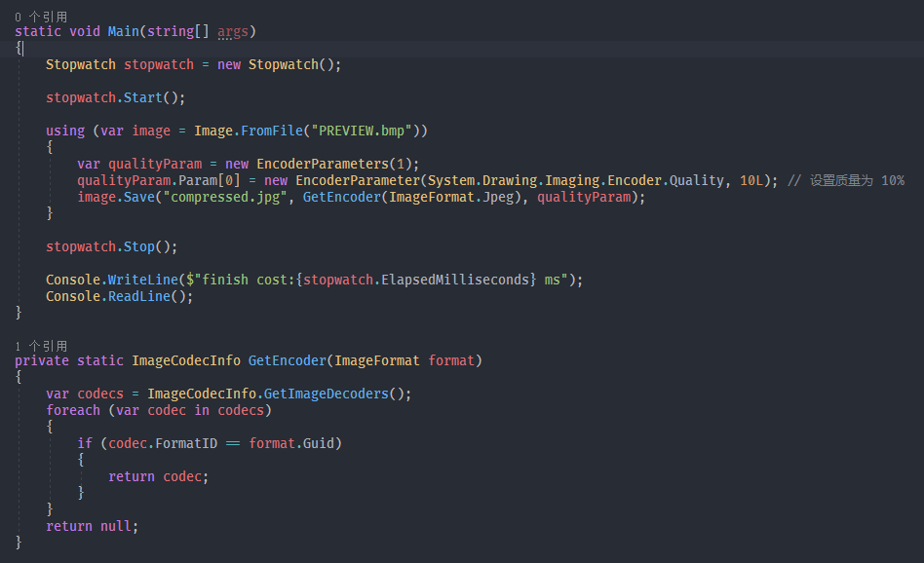This screenshot has height=563, width=924.
Task: Click the 'foreach' keyword
Action: point(73,410)
